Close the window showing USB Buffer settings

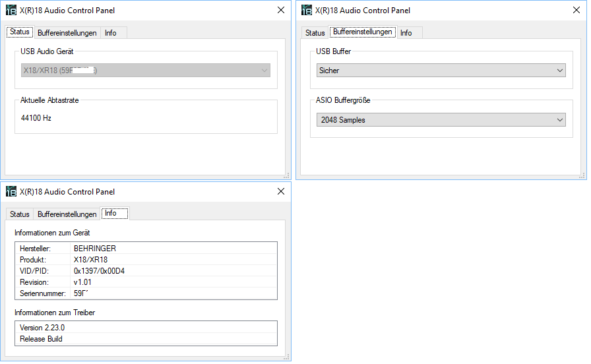pyautogui.click(x=576, y=10)
